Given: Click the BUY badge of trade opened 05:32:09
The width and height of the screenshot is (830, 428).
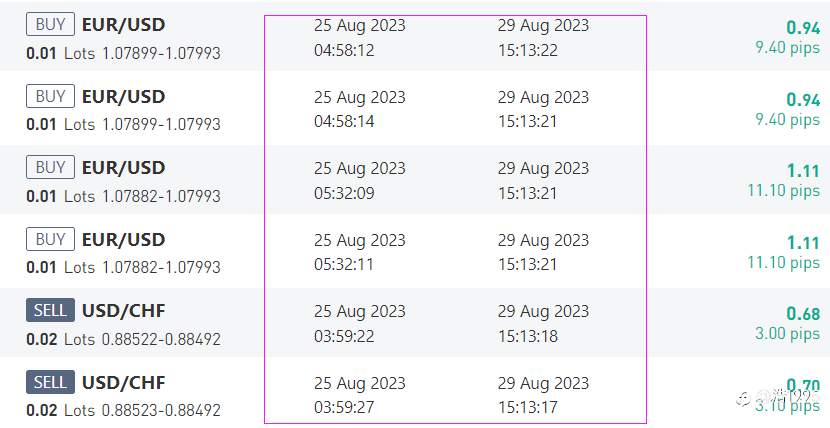Looking at the screenshot, I should [50, 168].
